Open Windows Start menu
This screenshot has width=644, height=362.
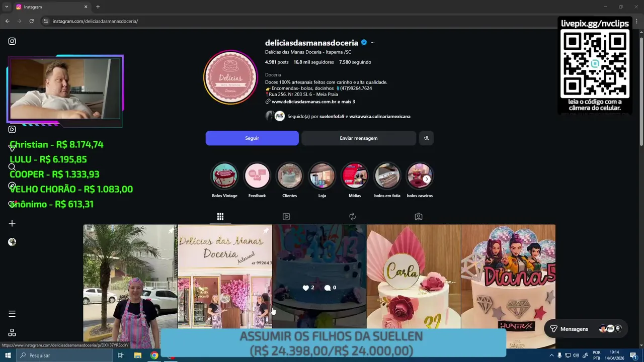click(x=8, y=355)
